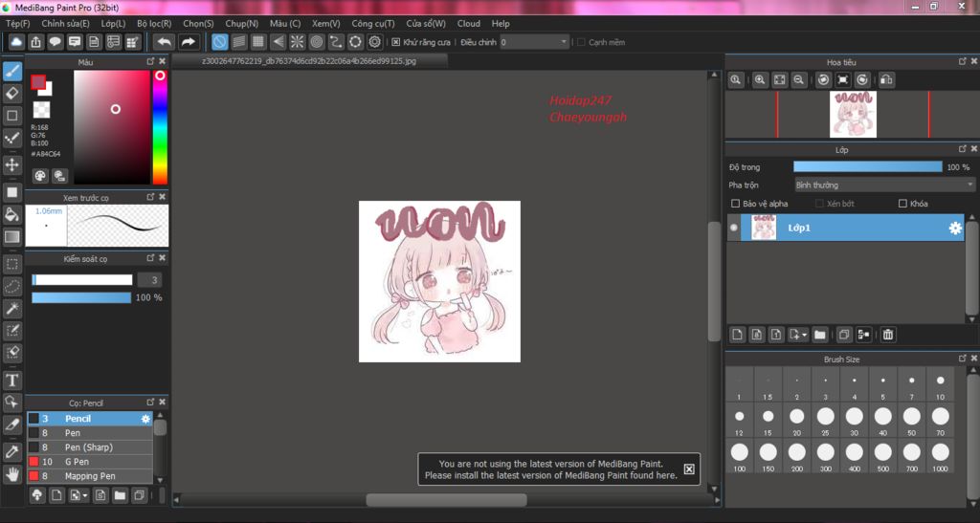Open the Cloud menu
The image size is (980, 523).
click(469, 23)
